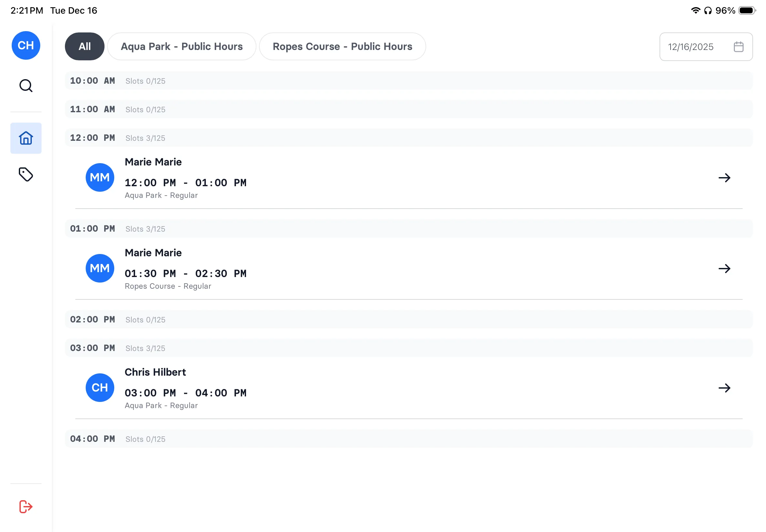This screenshot has width=766, height=532.
Task: Click the logout icon at bottom of sidebar
Action: click(x=26, y=506)
